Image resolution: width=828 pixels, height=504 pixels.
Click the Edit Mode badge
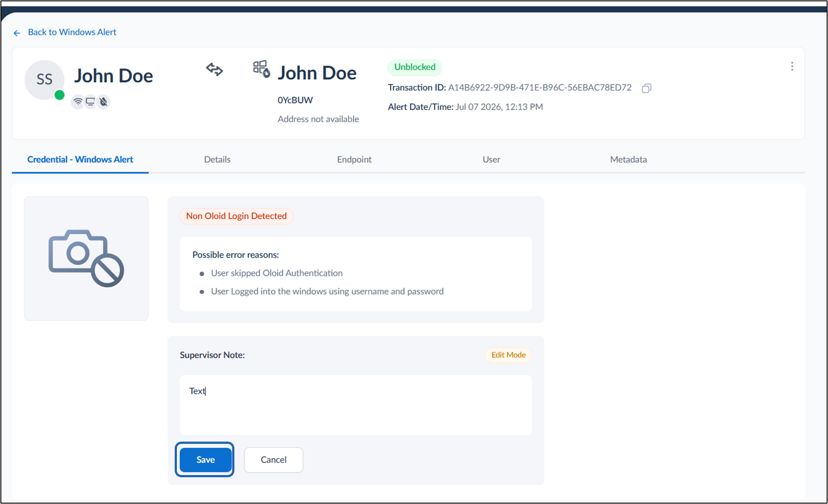pos(508,355)
